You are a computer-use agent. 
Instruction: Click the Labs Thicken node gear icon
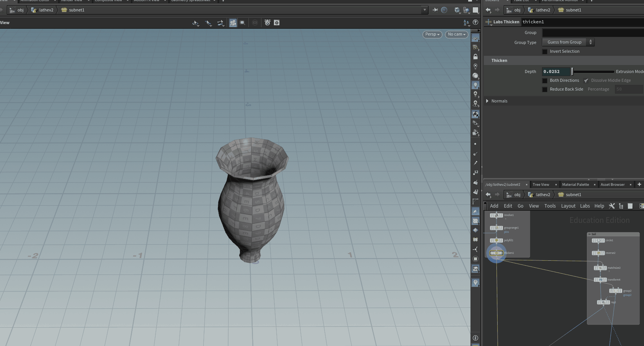point(488,22)
